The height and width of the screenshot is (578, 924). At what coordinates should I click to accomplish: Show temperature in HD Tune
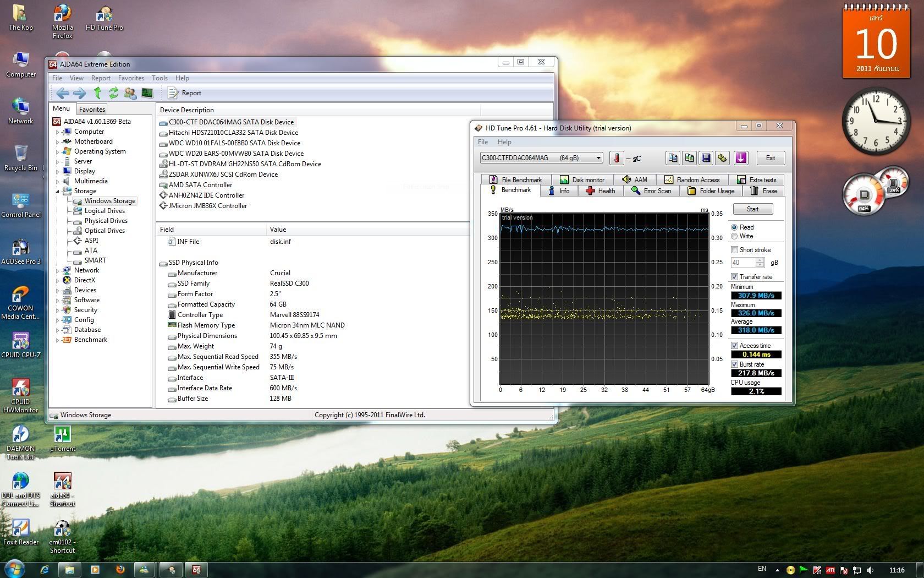point(617,158)
